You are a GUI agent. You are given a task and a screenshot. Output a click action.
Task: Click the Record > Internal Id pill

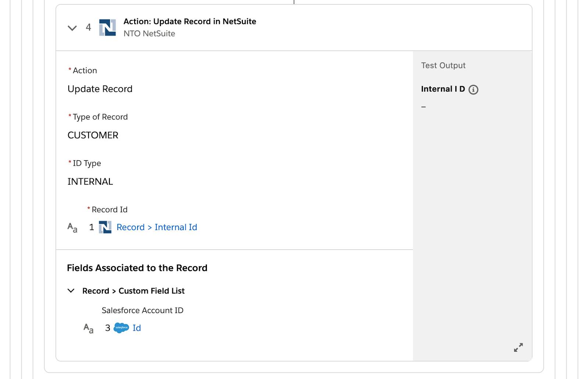[x=157, y=227]
